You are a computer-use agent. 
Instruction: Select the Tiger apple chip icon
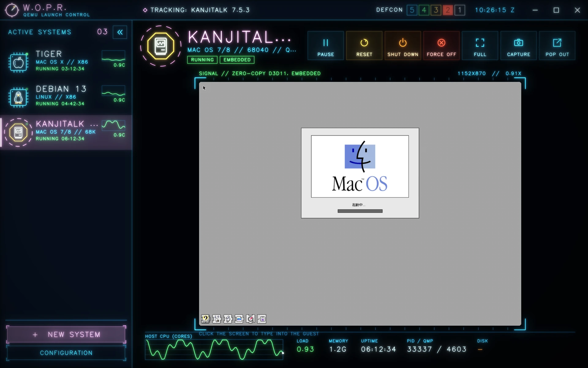click(18, 63)
